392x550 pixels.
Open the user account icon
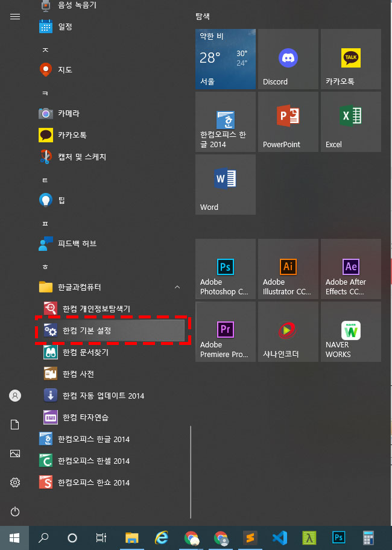15,396
